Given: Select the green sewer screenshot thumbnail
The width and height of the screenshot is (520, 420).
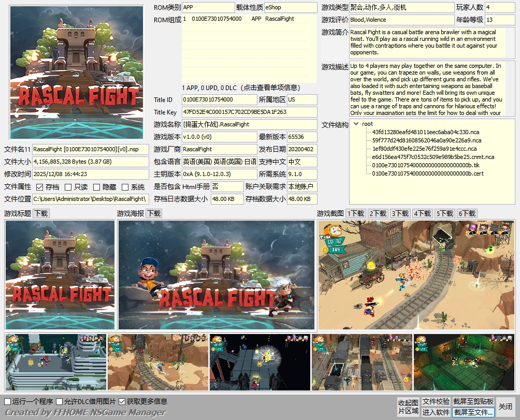Looking at the screenshot, I should coord(464,362).
